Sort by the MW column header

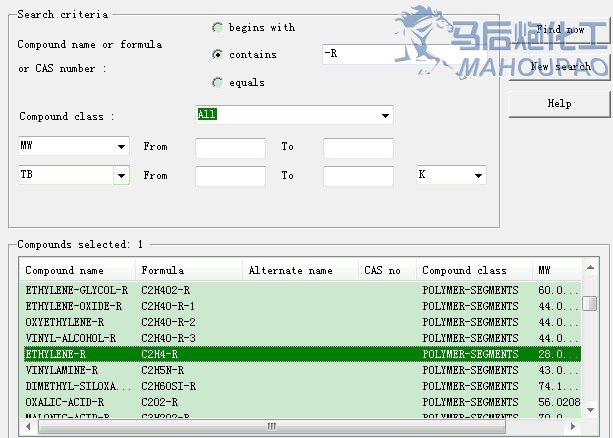point(557,270)
